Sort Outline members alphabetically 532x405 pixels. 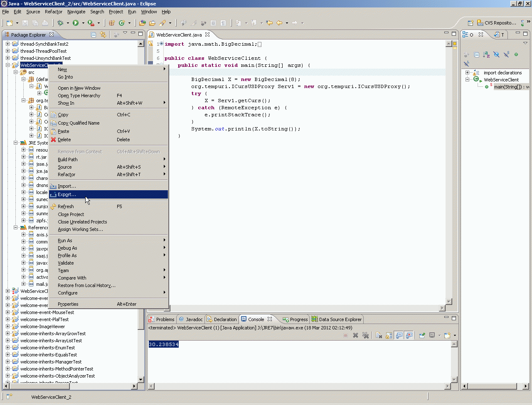click(x=486, y=54)
